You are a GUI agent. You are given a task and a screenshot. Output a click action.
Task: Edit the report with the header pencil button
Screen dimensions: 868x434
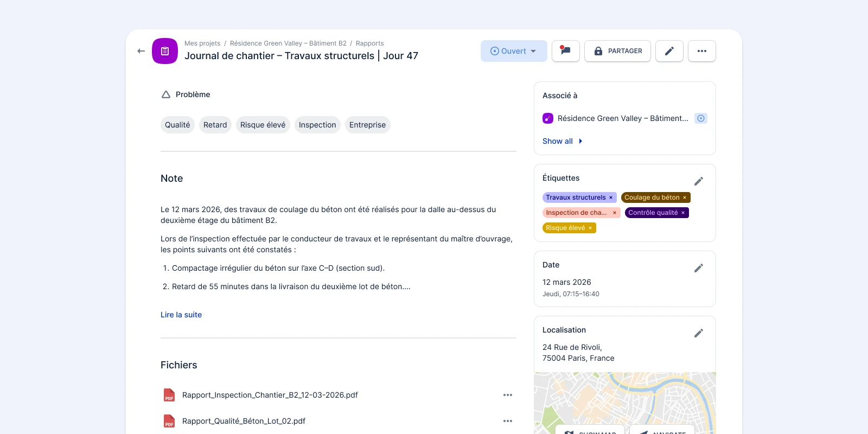[669, 51]
